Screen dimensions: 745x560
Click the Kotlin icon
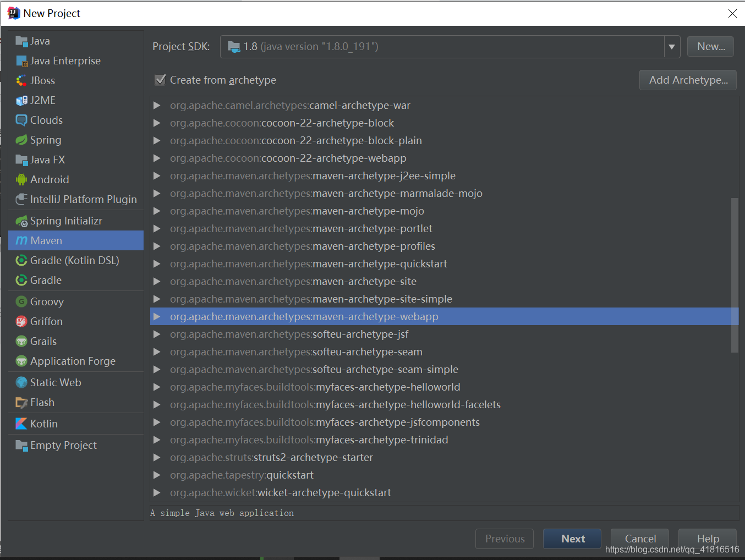point(21,424)
